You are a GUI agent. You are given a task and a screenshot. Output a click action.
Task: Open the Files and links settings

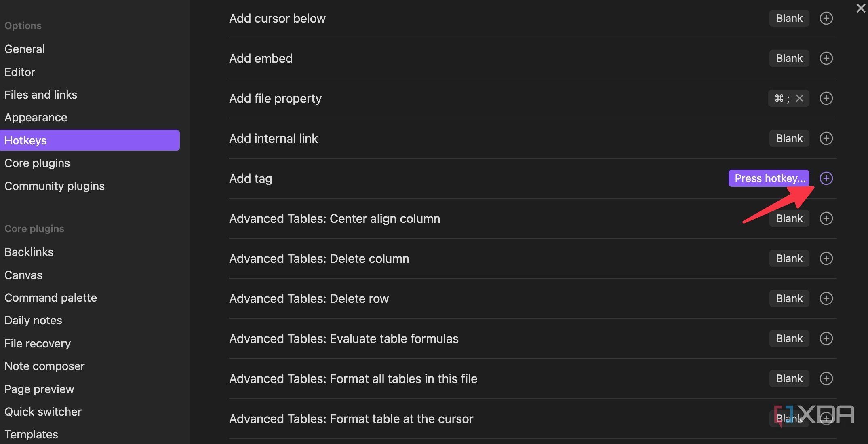(x=41, y=94)
